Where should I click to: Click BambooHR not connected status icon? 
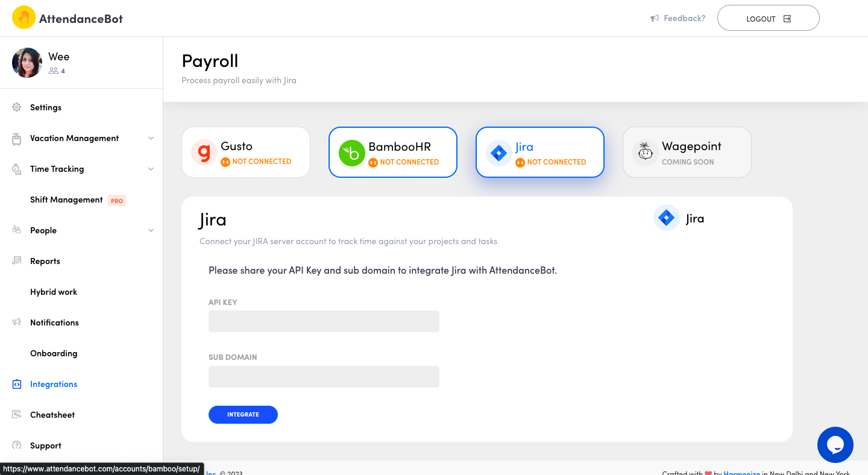[x=373, y=162]
